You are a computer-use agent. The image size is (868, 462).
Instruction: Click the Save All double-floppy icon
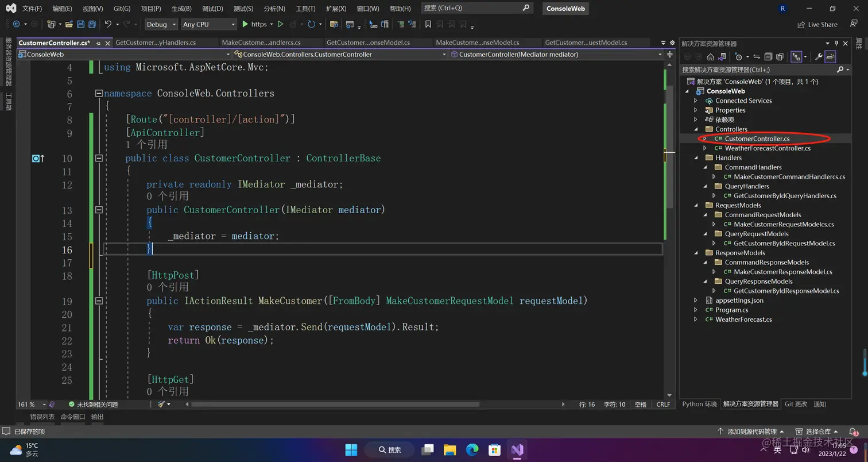[92, 24]
